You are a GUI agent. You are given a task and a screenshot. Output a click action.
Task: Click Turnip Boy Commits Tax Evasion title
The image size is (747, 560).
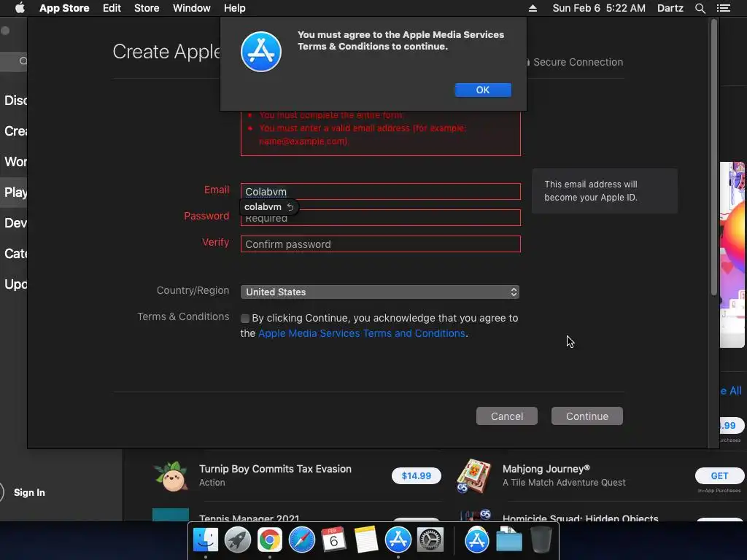[x=275, y=469]
